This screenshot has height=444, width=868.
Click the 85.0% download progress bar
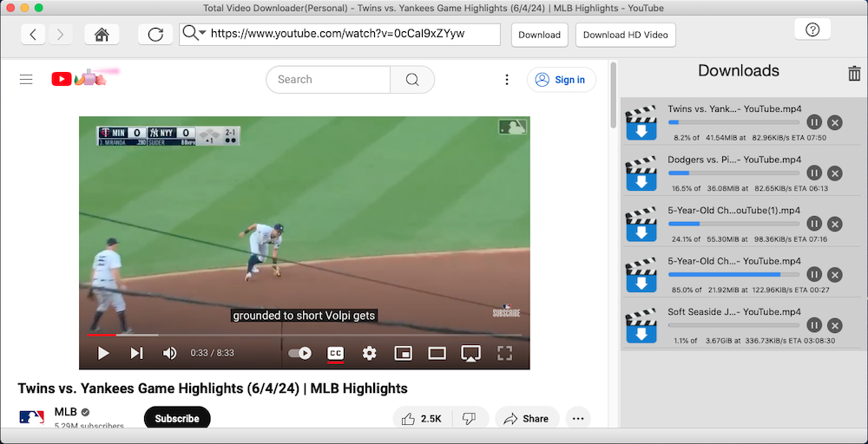point(734,274)
